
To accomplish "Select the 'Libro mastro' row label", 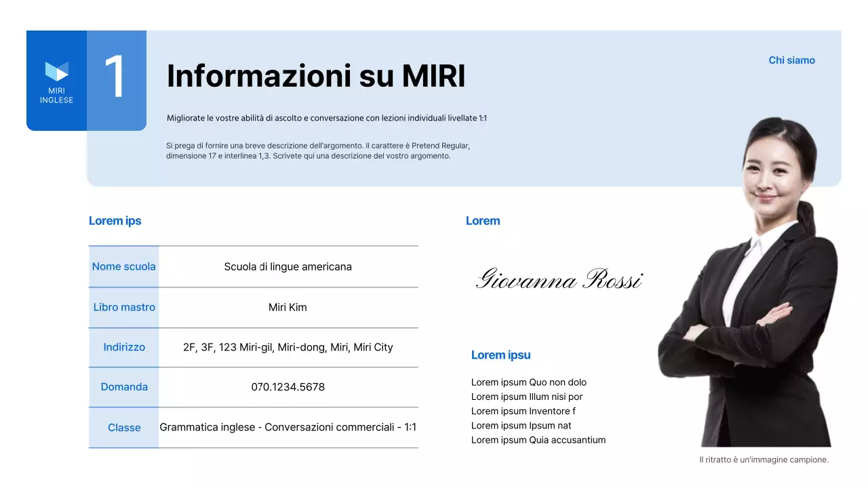I will point(124,307).
